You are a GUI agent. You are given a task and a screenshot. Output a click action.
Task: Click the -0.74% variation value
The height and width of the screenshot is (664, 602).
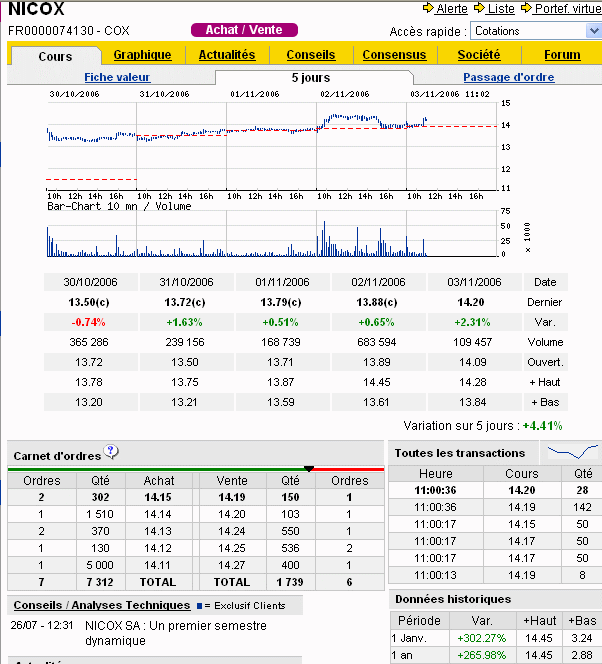click(88, 322)
